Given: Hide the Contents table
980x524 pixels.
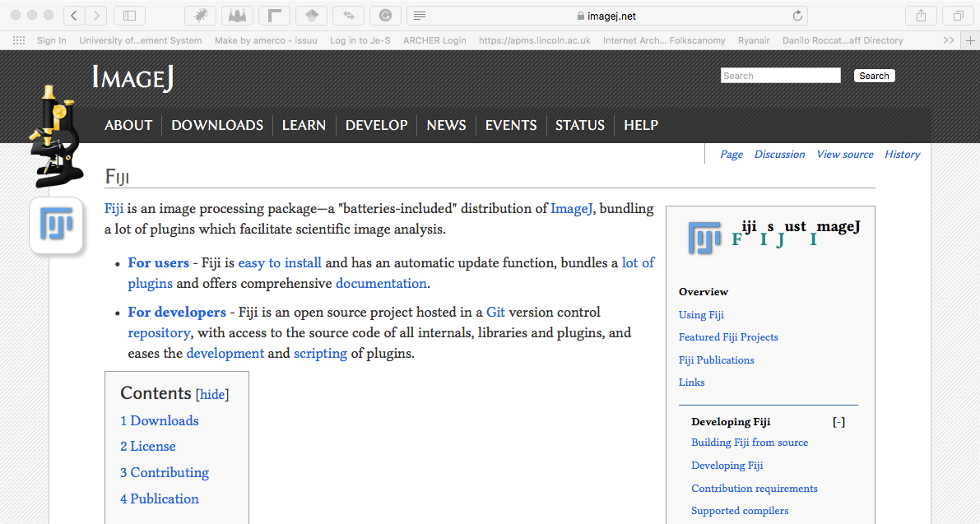Looking at the screenshot, I should point(212,395).
